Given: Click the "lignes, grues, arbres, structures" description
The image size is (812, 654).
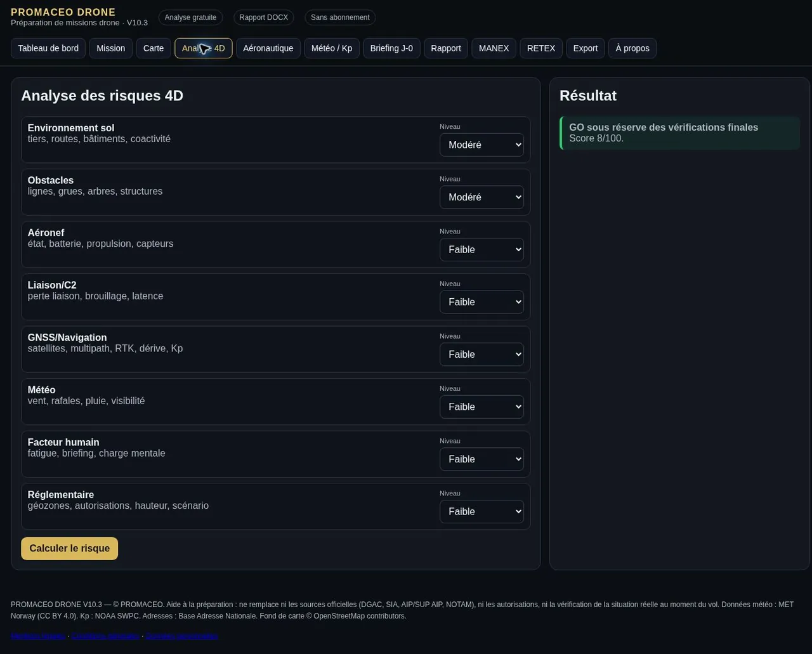Looking at the screenshot, I should pyautogui.click(x=95, y=192).
